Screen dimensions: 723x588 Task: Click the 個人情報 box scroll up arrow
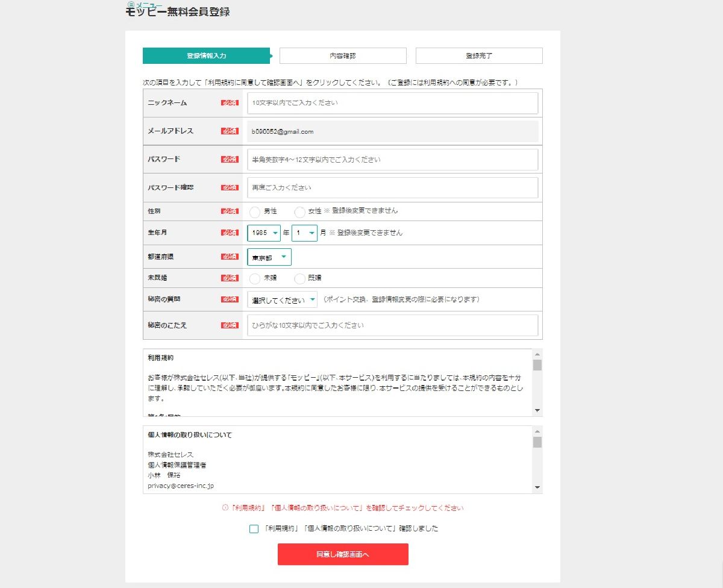click(537, 431)
